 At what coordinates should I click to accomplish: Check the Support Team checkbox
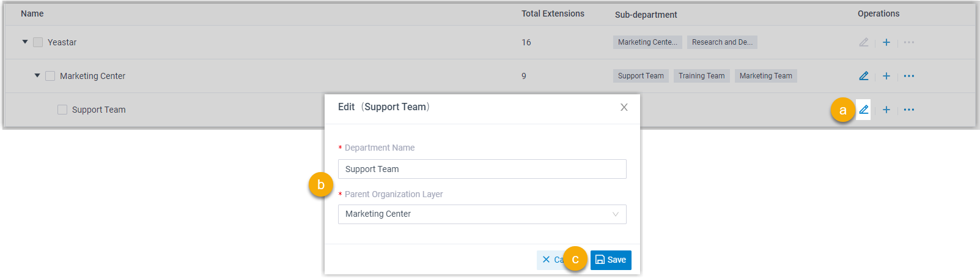[62, 110]
